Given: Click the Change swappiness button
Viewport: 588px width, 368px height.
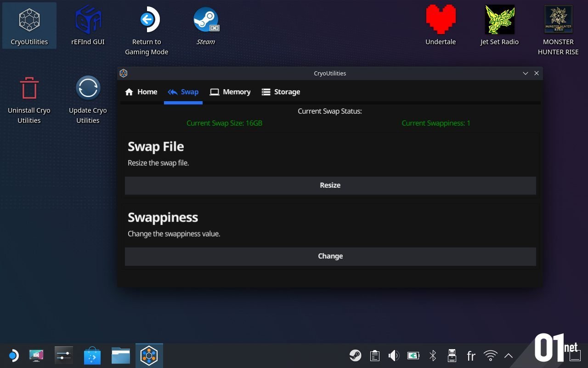Looking at the screenshot, I should pyautogui.click(x=330, y=256).
